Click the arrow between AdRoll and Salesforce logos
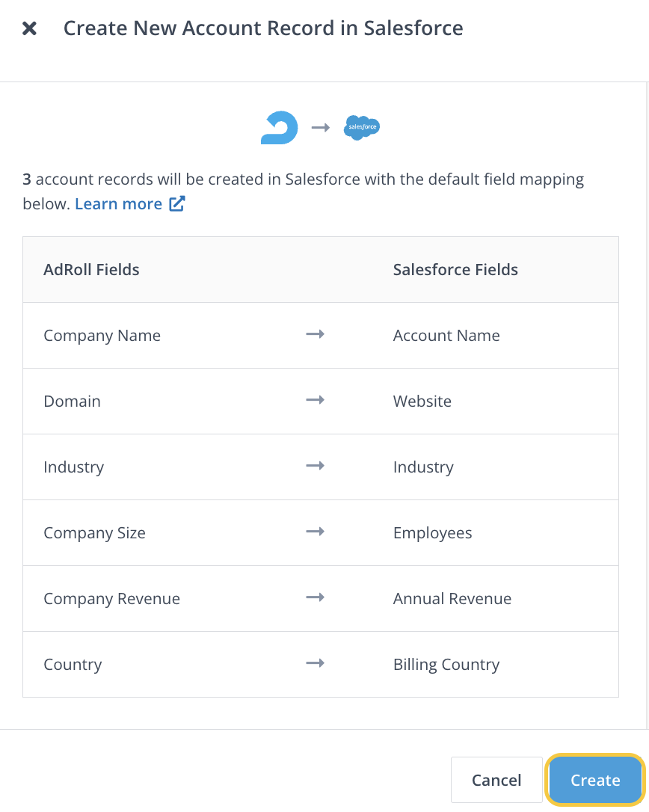Viewport: 649px width, 812px height. tap(321, 128)
